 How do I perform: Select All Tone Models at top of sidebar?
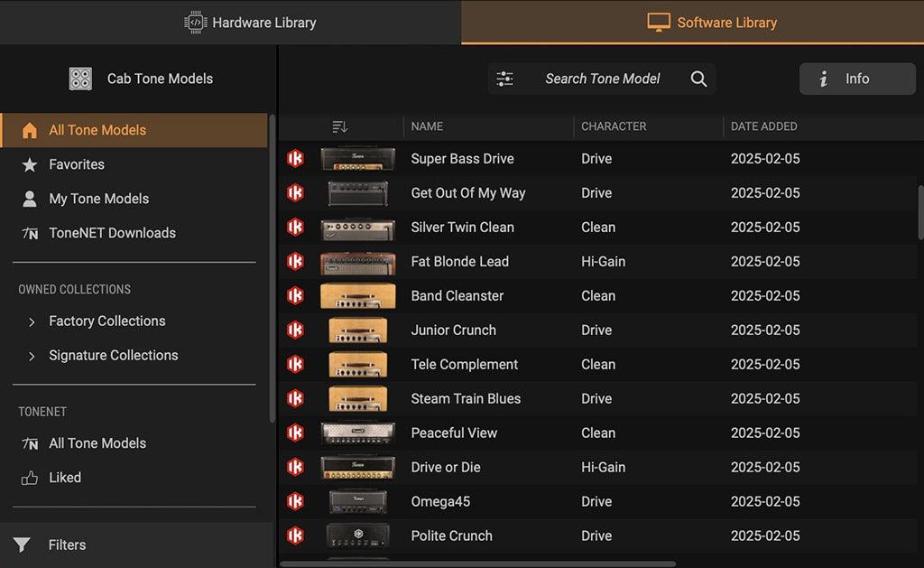pos(134,130)
